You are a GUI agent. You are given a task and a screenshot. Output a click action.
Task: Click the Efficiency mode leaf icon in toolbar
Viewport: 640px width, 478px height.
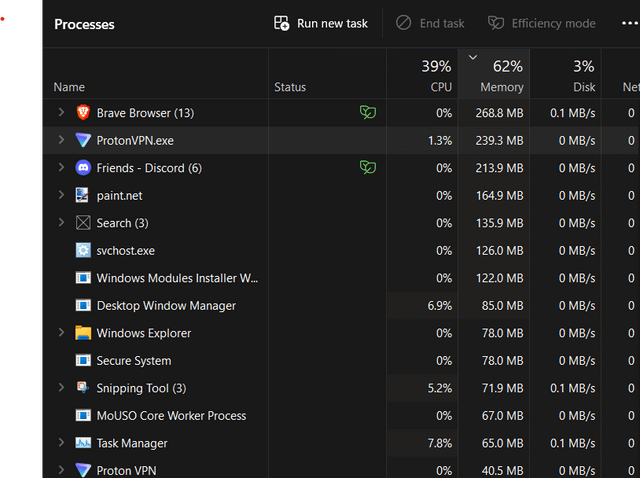496,23
